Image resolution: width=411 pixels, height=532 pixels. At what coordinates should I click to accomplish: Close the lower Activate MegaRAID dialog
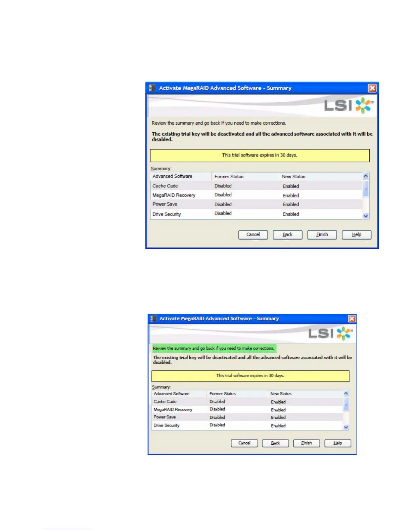pos(352,318)
